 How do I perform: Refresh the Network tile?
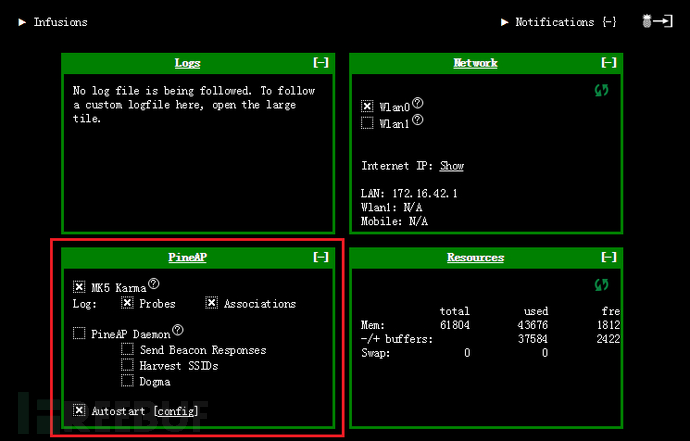coord(602,90)
